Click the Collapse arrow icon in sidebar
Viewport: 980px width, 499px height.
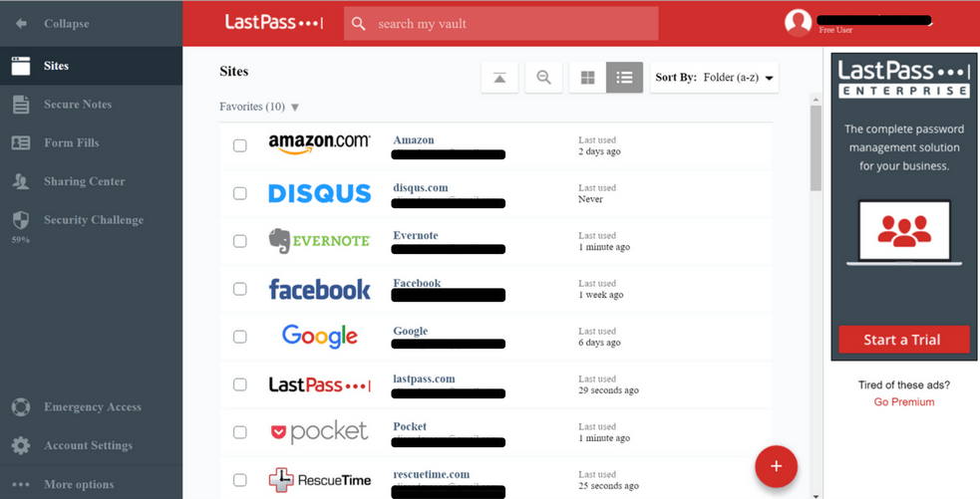pyautogui.click(x=21, y=24)
